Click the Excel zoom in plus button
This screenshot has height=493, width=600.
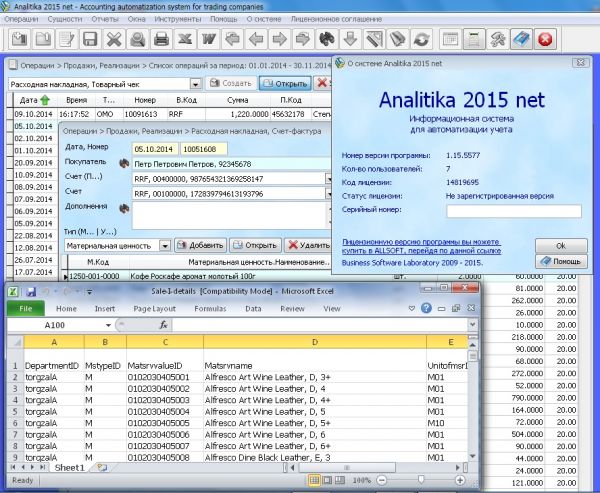pyautogui.click(x=460, y=480)
